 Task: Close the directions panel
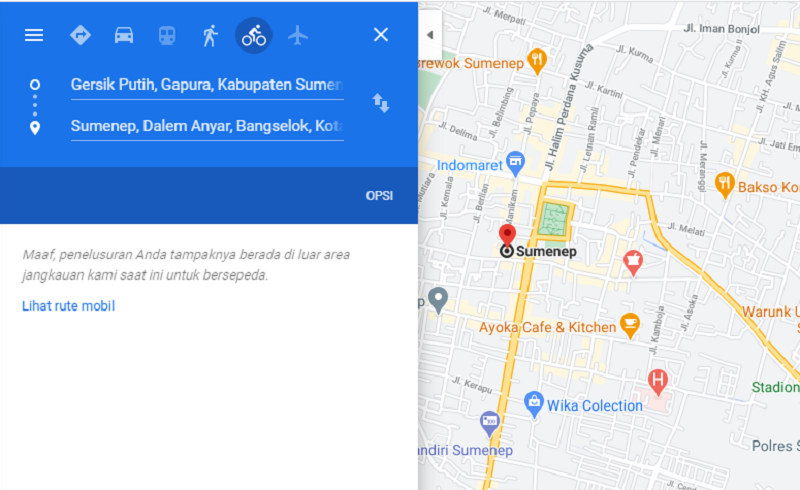click(381, 35)
